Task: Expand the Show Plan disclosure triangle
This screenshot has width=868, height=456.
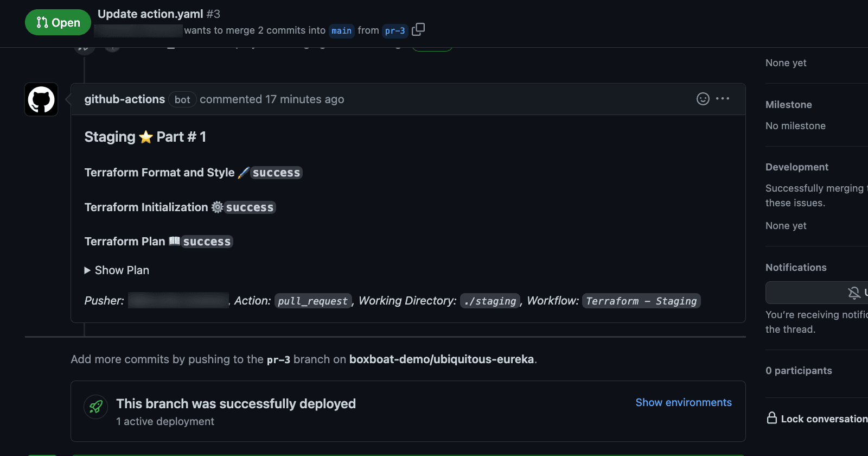Action: tap(88, 270)
